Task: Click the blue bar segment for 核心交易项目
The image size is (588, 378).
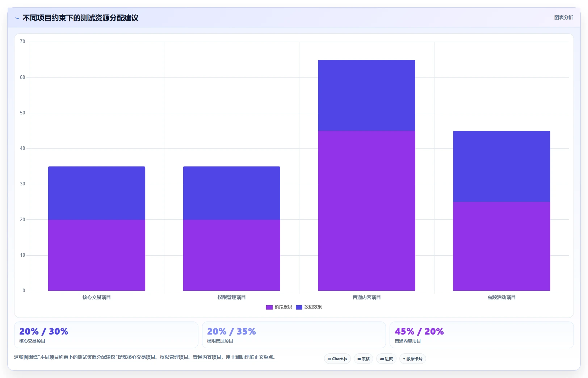Action: tap(97, 193)
